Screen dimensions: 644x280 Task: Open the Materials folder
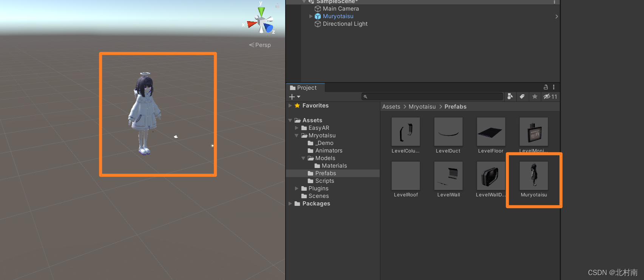click(334, 166)
